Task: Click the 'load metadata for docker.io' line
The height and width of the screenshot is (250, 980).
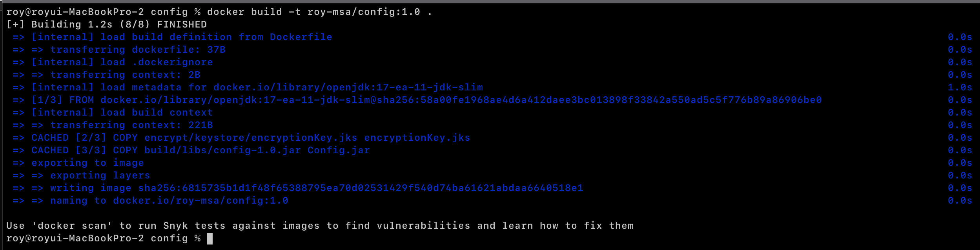Action: (x=257, y=87)
